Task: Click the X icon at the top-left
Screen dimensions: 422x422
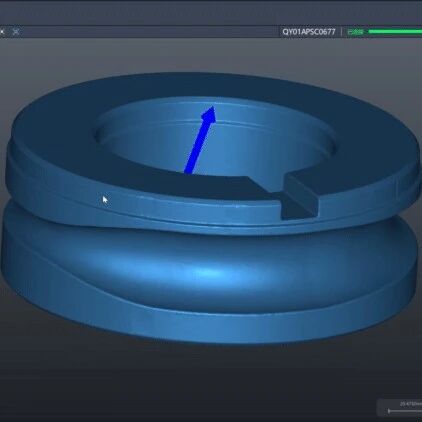Action: [x=2, y=32]
